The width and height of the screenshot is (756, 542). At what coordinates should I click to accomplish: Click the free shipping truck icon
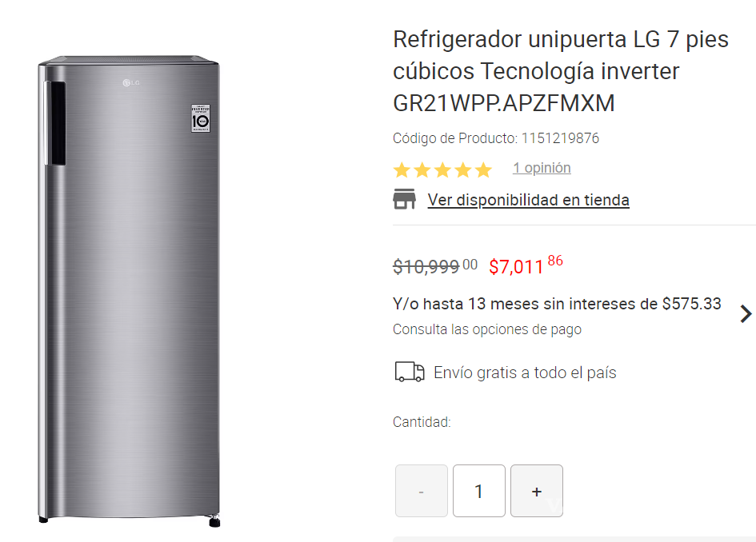click(x=409, y=372)
